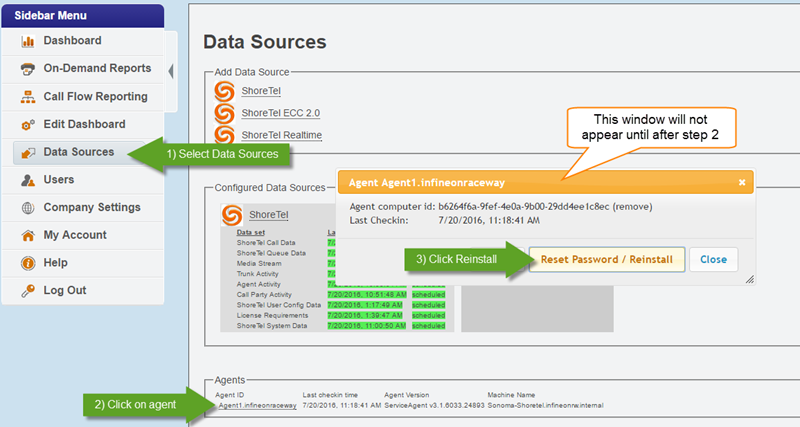Open Data Sources in the sidebar menu
The image size is (800, 427).
78,153
